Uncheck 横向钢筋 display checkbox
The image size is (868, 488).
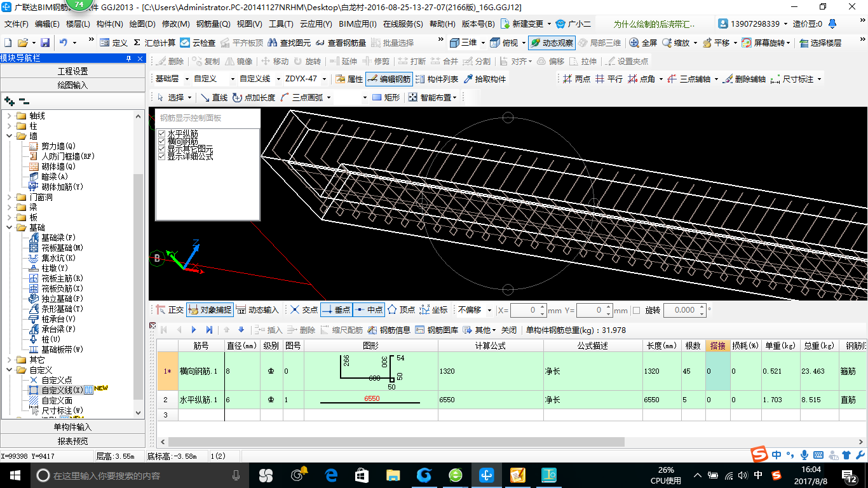[x=162, y=141]
